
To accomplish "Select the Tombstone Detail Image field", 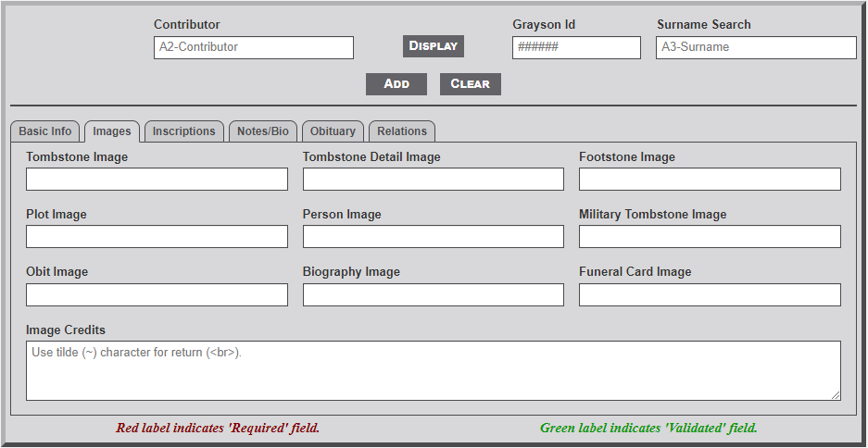I will pyautogui.click(x=433, y=180).
